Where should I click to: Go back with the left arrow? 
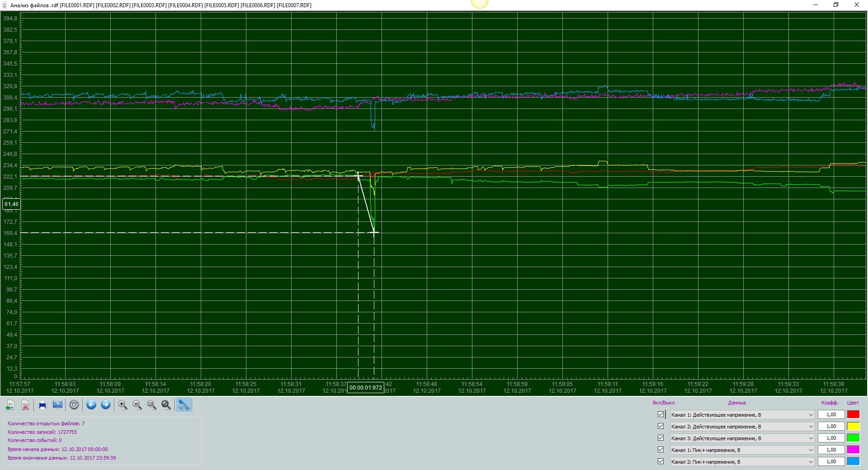coord(91,405)
